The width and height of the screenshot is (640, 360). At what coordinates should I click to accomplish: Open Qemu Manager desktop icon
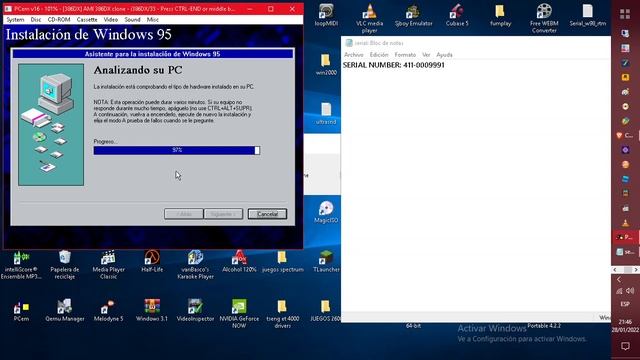(65, 311)
